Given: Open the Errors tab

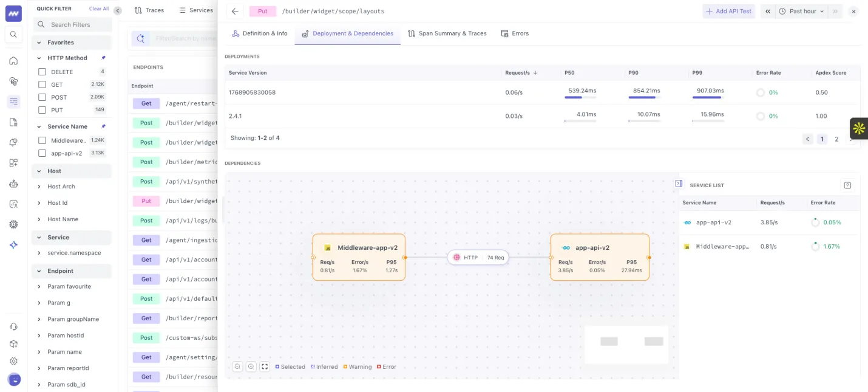Looking at the screenshot, I should pyautogui.click(x=515, y=33).
